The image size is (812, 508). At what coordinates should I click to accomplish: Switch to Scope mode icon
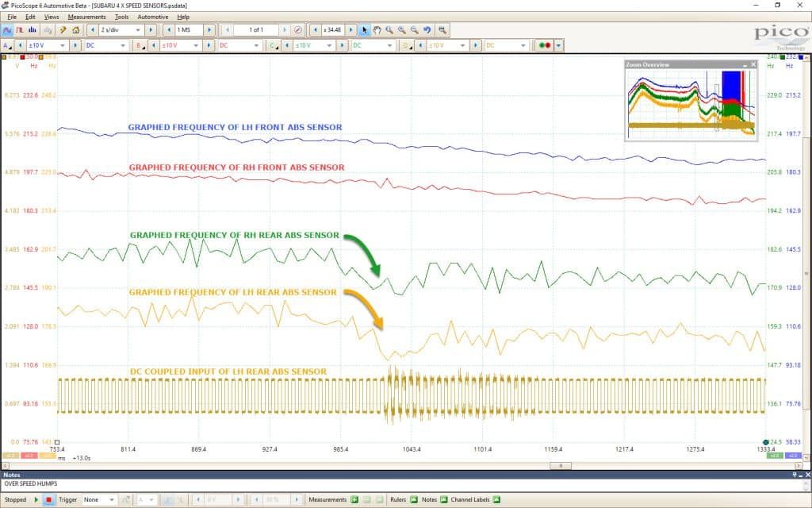(7, 30)
